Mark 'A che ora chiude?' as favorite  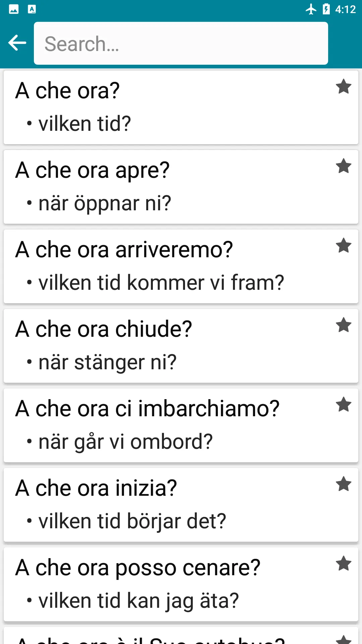coord(344,325)
